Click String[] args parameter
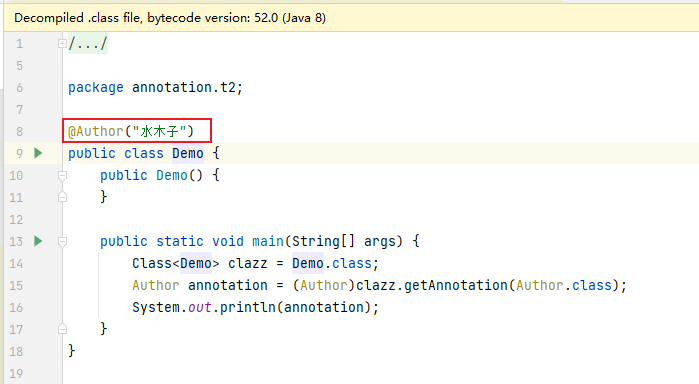This screenshot has width=699, height=384. pos(347,241)
